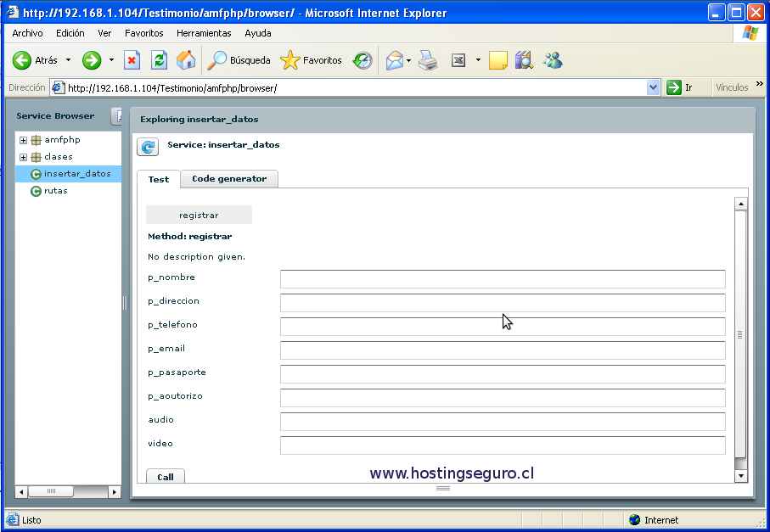
Task: Click the sidebar splitter handle
Action: [126, 303]
